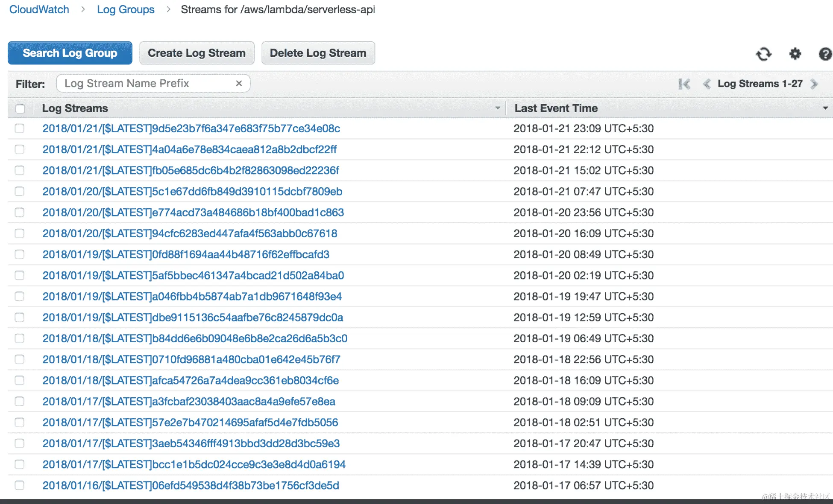Go to the previous page of log streams

tap(707, 84)
